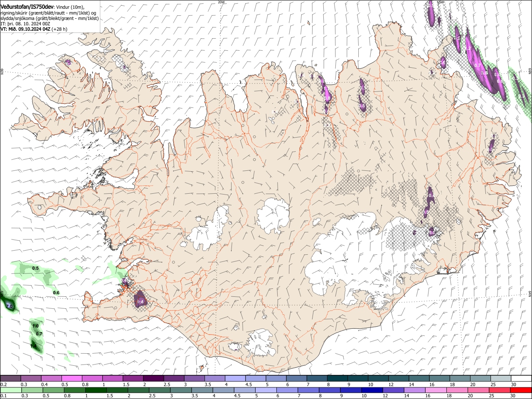Click the '20W' longitude label at the top

[x=221, y=2]
